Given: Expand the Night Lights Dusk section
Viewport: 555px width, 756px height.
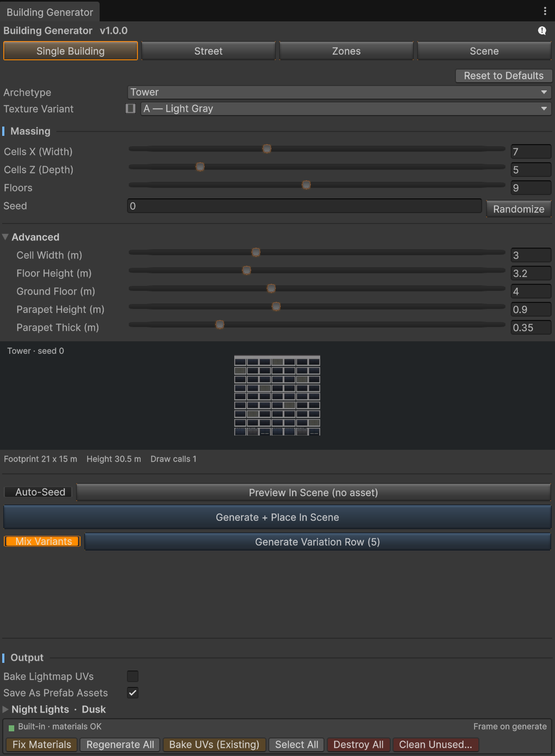Looking at the screenshot, I should tap(5, 709).
